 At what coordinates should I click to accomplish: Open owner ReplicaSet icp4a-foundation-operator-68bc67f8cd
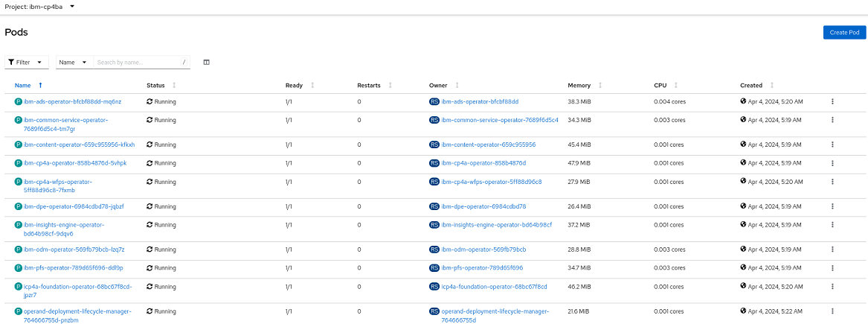pyautogui.click(x=494, y=287)
